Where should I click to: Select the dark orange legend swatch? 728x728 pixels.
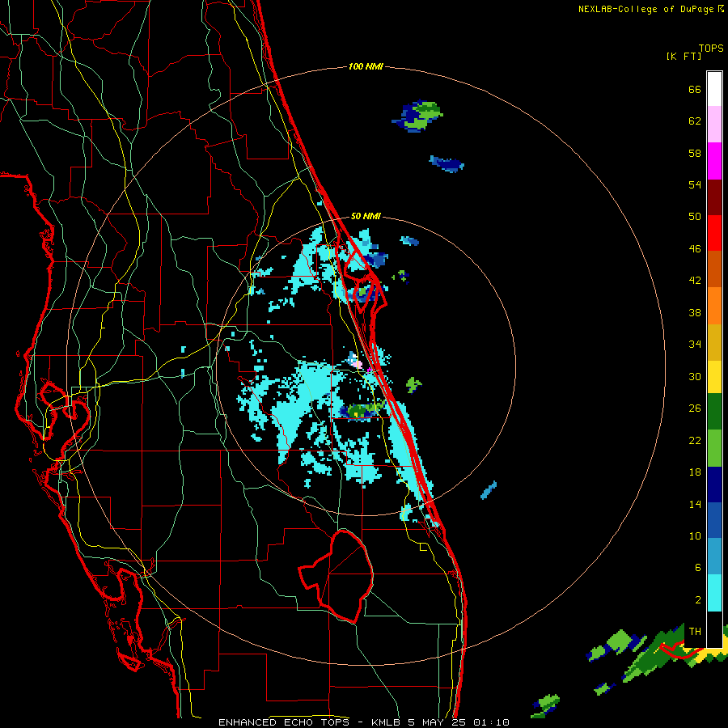tap(714, 269)
